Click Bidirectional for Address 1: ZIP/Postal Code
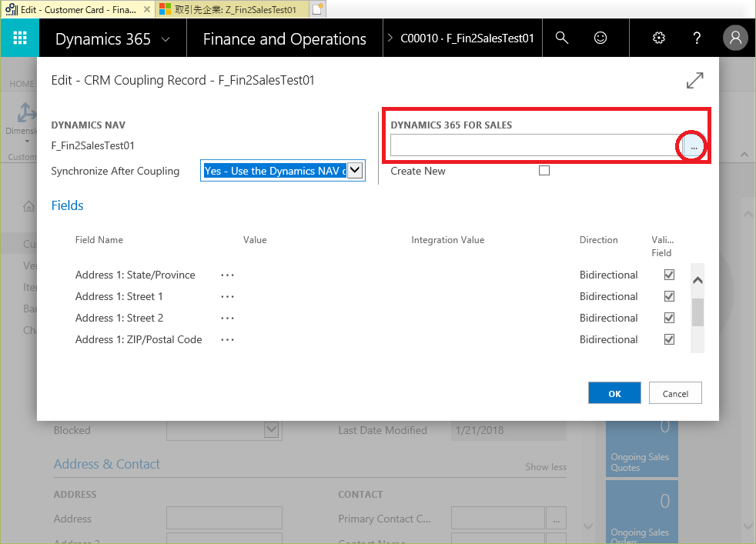This screenshot has height=544, width=756. (608, 339)
